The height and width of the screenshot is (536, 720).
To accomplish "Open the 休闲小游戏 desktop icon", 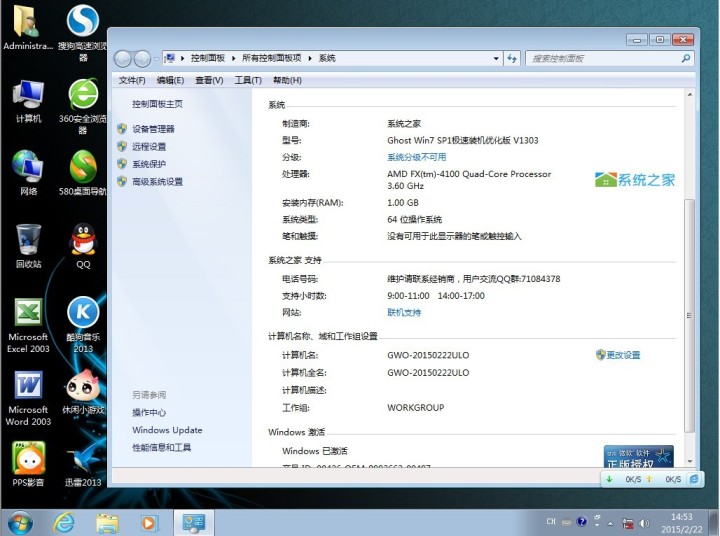I will (x=83, y=392).
